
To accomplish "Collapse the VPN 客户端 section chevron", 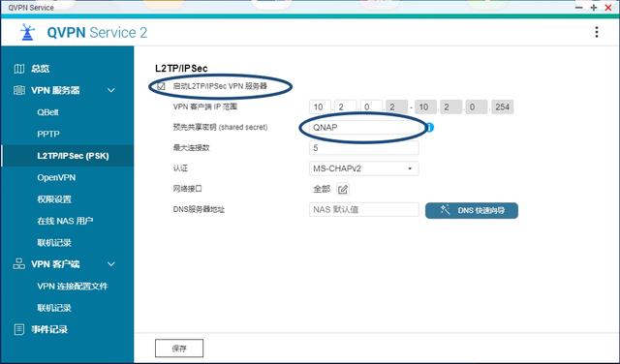I will coord(111,264).
